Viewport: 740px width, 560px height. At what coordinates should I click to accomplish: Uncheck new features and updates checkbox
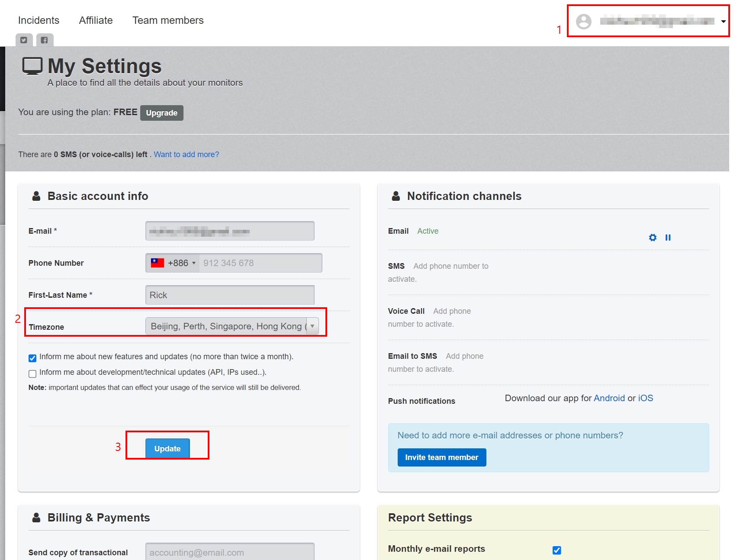[32, 358]
